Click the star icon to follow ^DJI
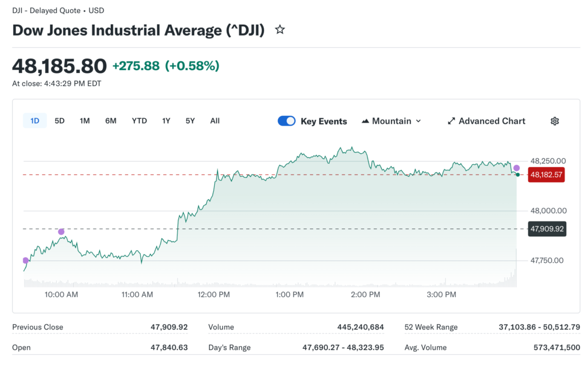588x373 pixels. tap(280, 30)
